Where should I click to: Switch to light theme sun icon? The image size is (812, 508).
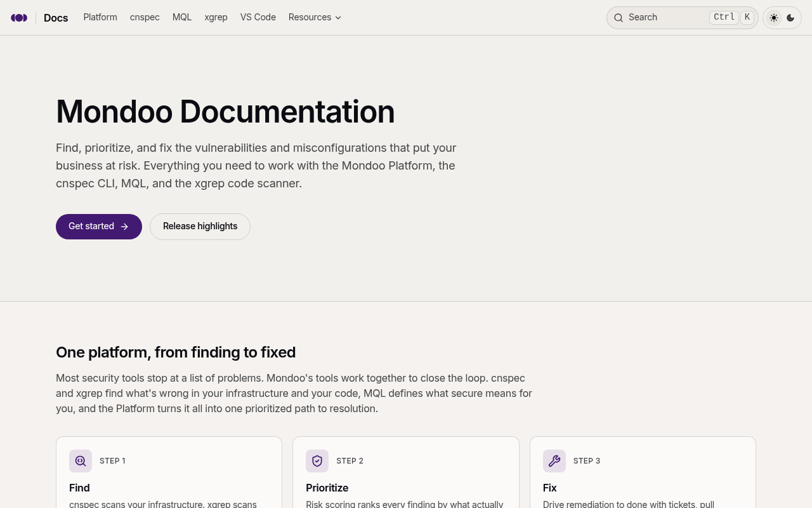[x=774, y=18]
